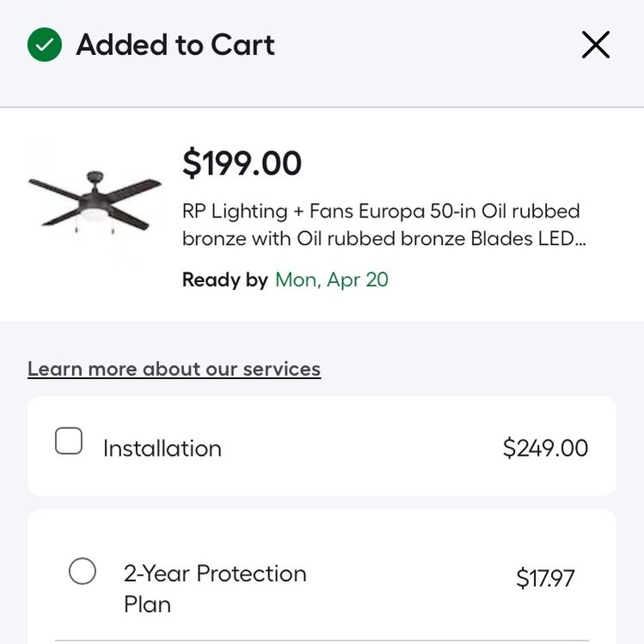Click the Added to Cart heading
The width and height of the screenshot is (644, 644).
[175, 45]
